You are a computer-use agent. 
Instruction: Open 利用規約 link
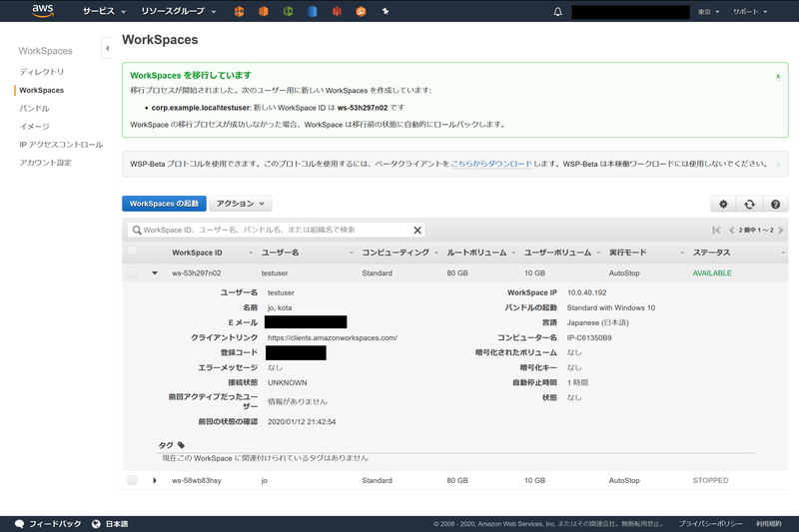coord(768,524)
